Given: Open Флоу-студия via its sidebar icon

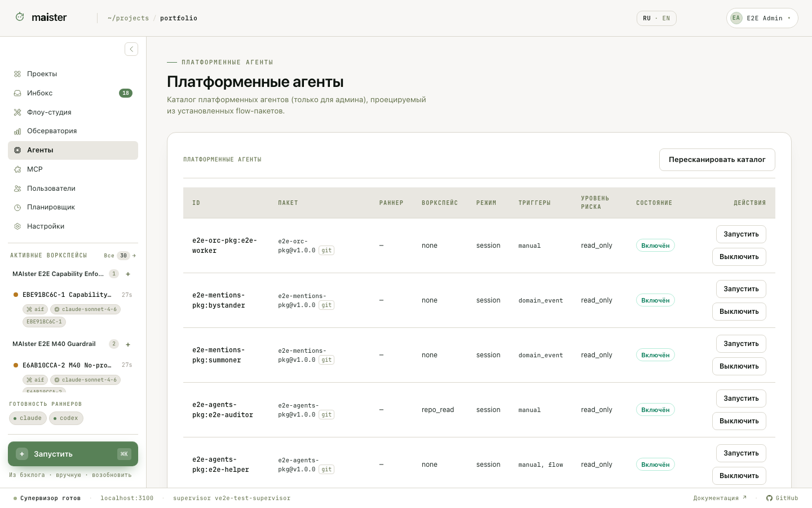Looking at the screenshot, I should pyautogui.click(x=17, y=112).
